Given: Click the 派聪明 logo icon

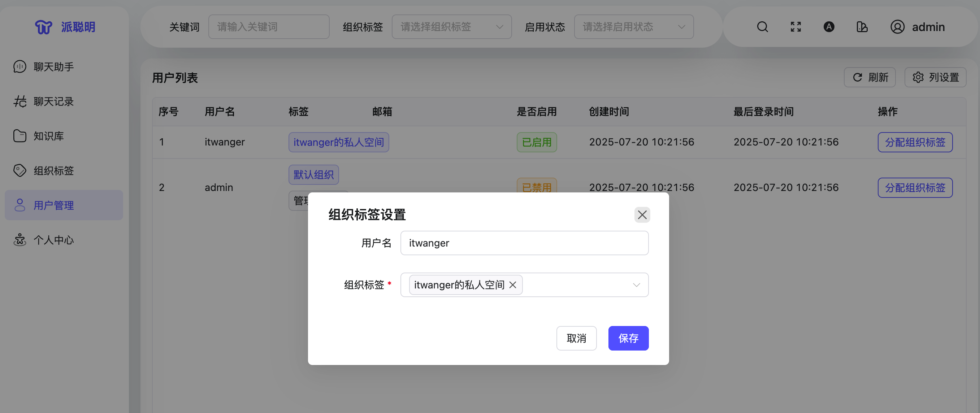Looking at the screenshot, I should [43, 27].
